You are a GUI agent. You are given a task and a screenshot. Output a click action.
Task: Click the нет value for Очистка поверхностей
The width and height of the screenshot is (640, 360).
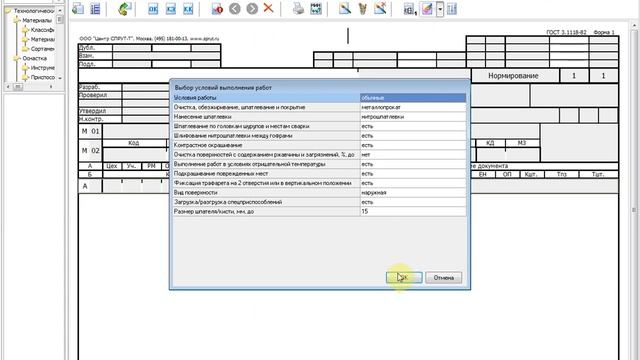(413, 155)
